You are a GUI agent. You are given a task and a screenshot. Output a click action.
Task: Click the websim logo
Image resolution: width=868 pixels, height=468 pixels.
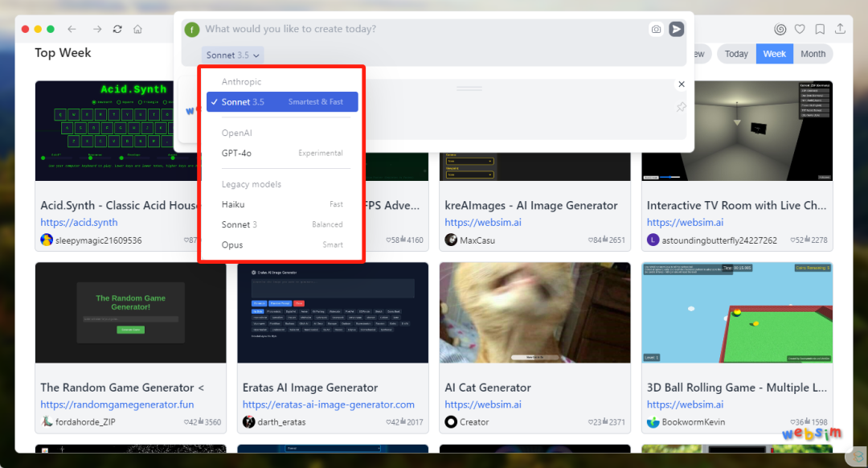[x=812, y=433]
